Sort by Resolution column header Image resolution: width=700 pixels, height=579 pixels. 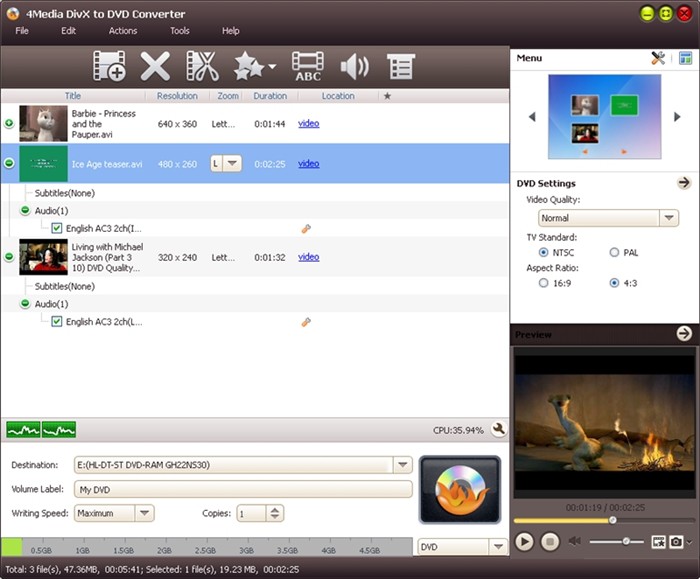[x=177, y=96]
